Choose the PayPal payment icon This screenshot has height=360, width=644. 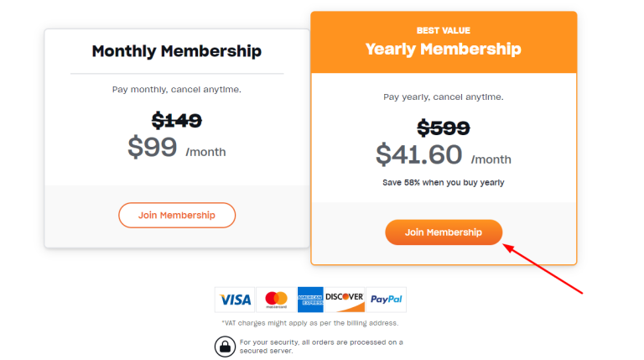(386, 300)
